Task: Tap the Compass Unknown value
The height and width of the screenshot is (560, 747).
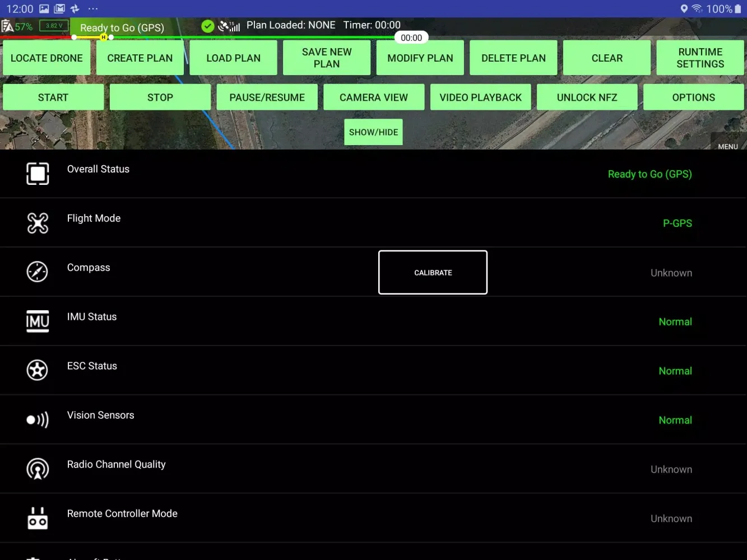Action: 671,273
